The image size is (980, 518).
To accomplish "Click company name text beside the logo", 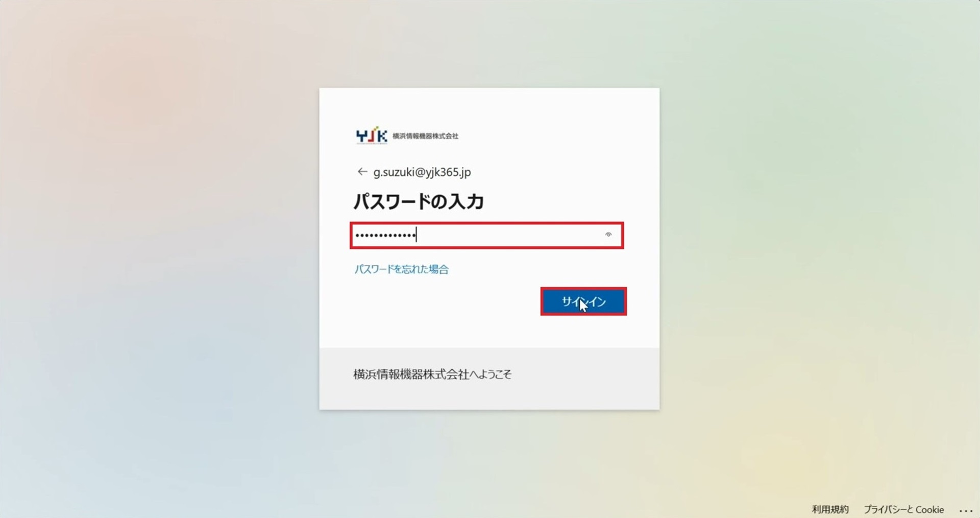I will tap(425, 136).
